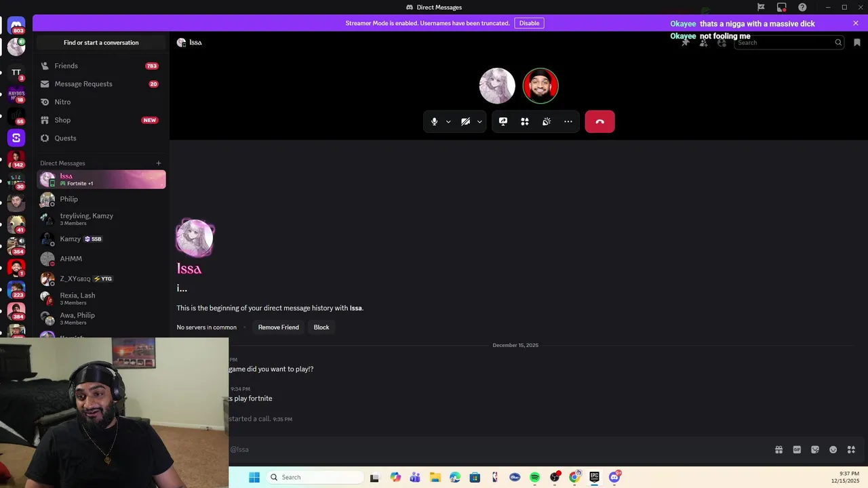868x488 pixels.
Task: Open the Friends page
Action: [101, 66]
